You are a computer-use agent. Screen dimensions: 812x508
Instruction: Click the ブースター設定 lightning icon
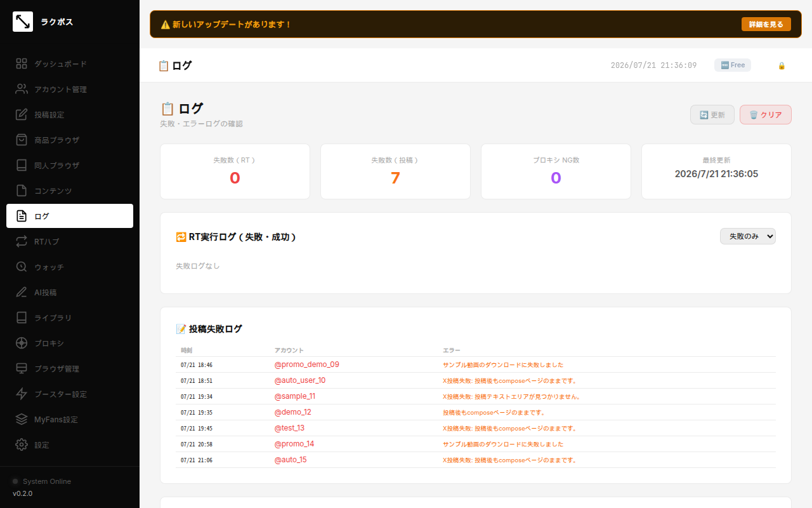pyautogui.click(x=22, y=394)
